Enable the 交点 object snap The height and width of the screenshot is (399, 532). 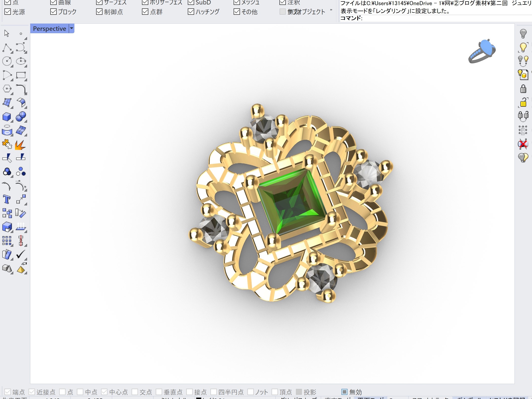(x=135, y=392)
